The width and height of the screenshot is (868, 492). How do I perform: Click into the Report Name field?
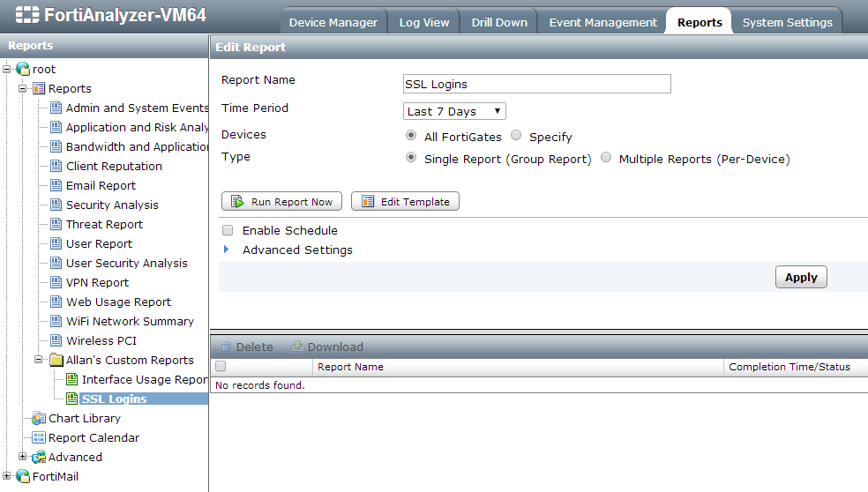pyautogui.click(x=537, y=84)
